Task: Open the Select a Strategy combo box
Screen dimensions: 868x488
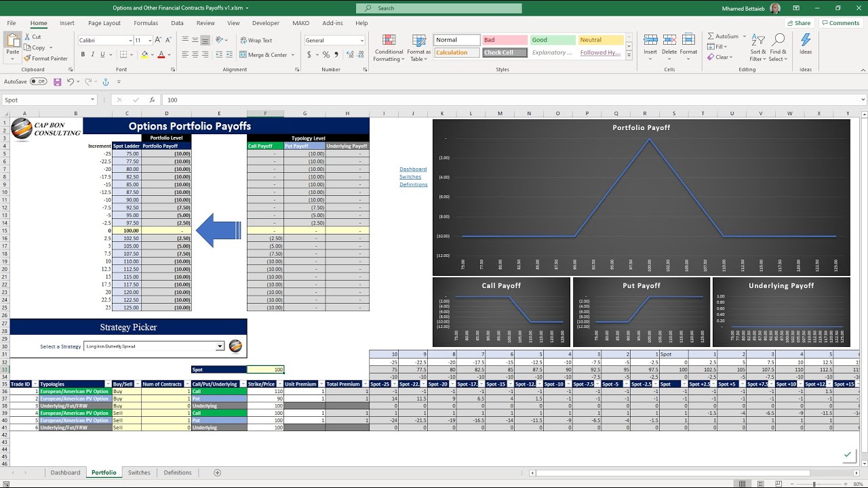Action: (153, 346)
